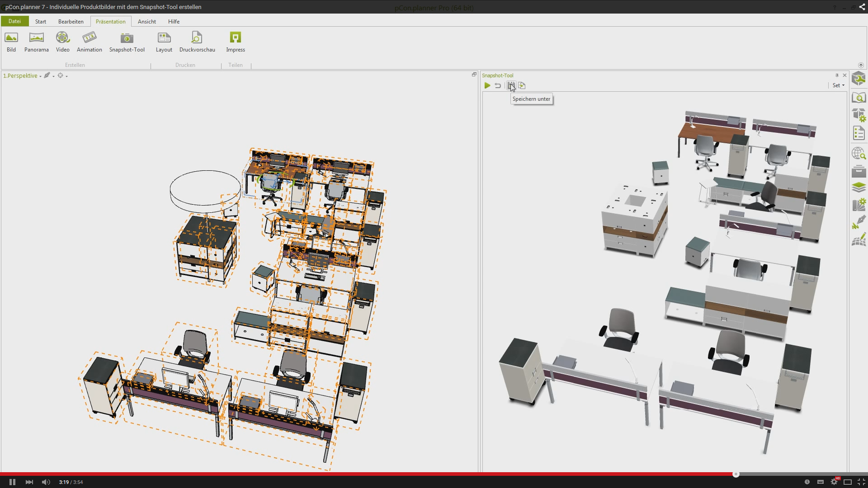Open the Set dropdown in Snapshot-Tool
This screenshot has height=488, width=868.
(838, 85)
